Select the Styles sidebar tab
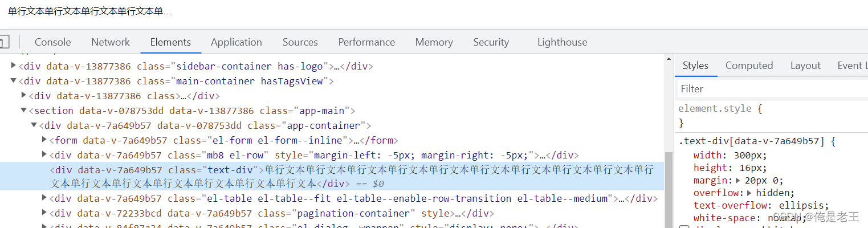This screenshot has height=228, width=868. click(695, 66)
